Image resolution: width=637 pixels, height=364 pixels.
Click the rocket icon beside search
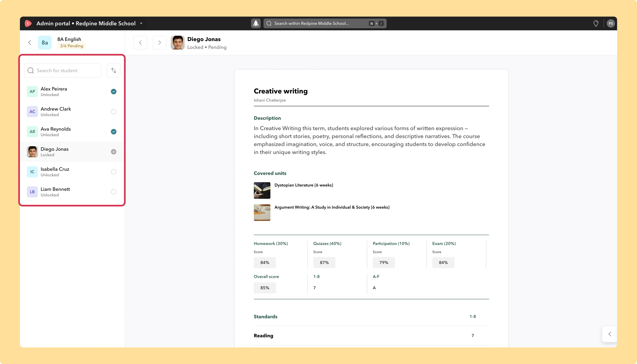point(256,24)
